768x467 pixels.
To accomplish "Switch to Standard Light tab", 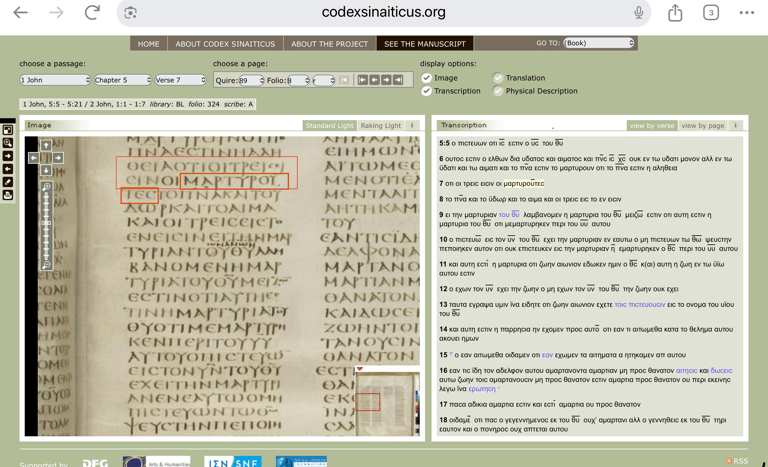I will 330,125.
